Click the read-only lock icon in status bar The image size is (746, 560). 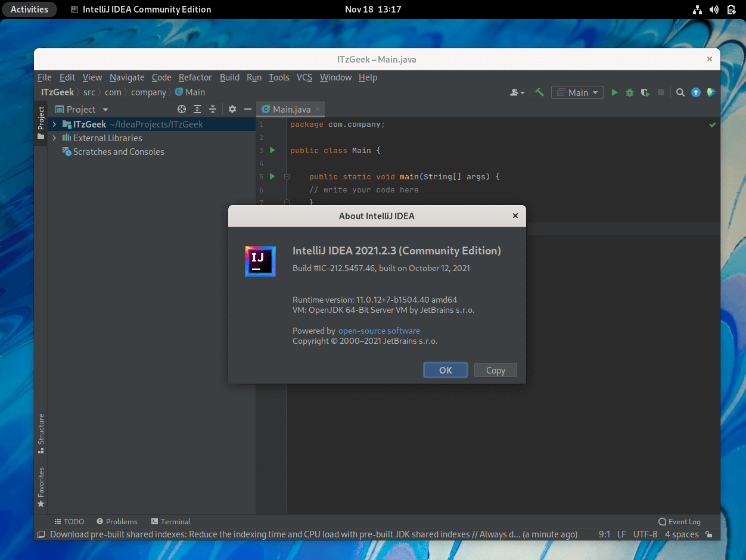click(x=708, y=534)
